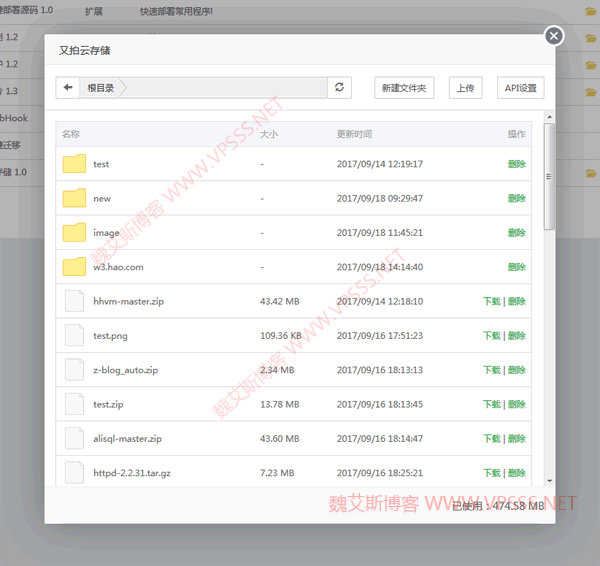Viewport: 600px width, 566px height.
Task: Click the 上传 upload button
Action: 465,88
